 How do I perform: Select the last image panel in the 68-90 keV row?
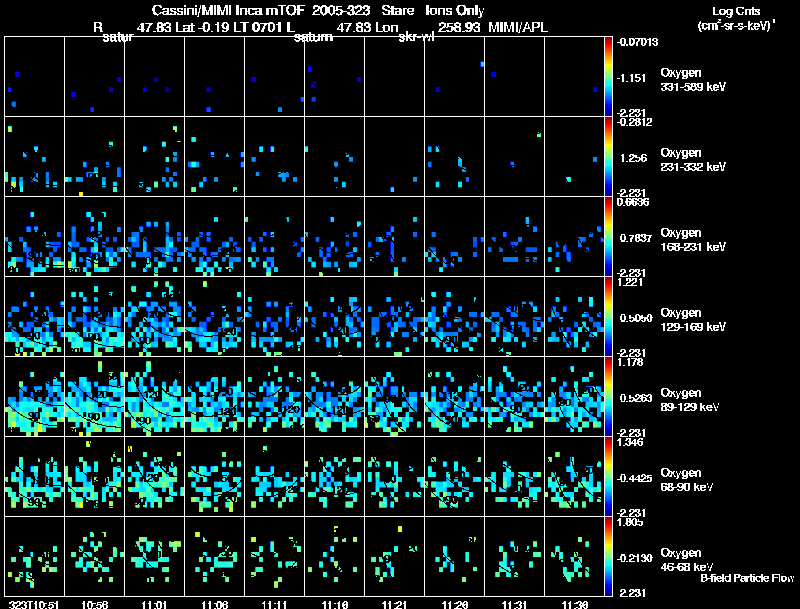point(575,476)
